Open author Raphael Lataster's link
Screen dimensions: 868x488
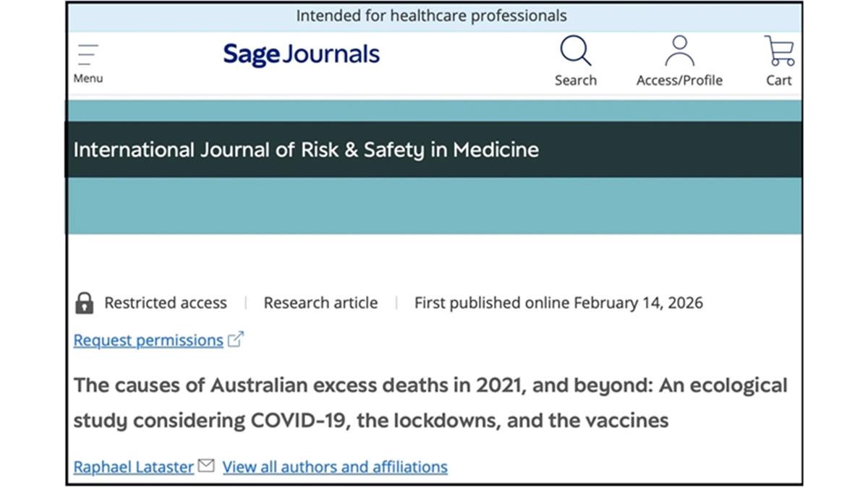(134, 467)
